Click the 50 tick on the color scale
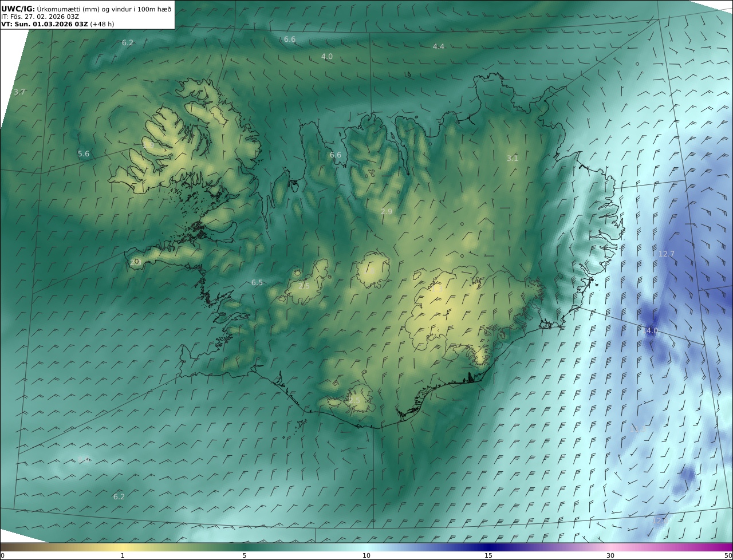The width and height of the screenshot is (733, 560). 728,555
